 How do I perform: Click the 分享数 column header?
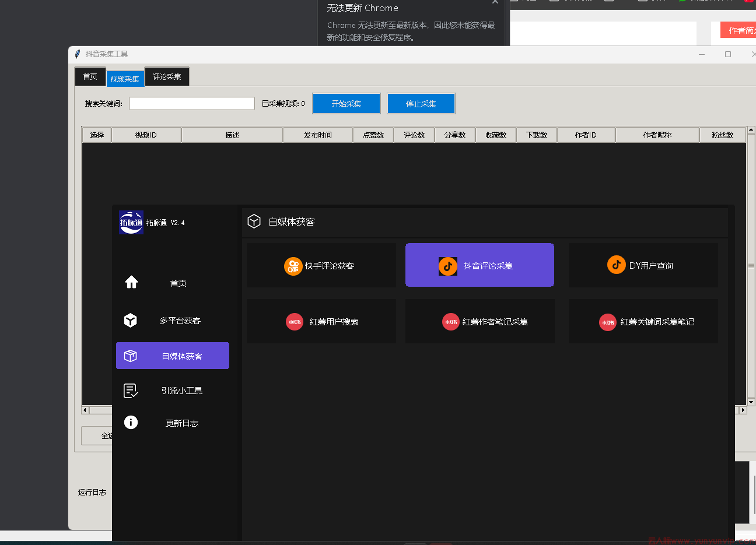tap(455, 135)
